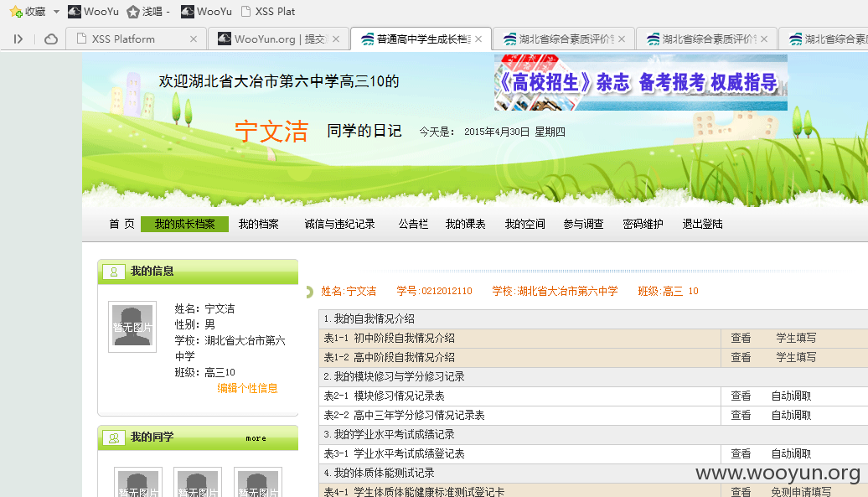Click the profile photo placeholder in 我的信息

(132, 327)
